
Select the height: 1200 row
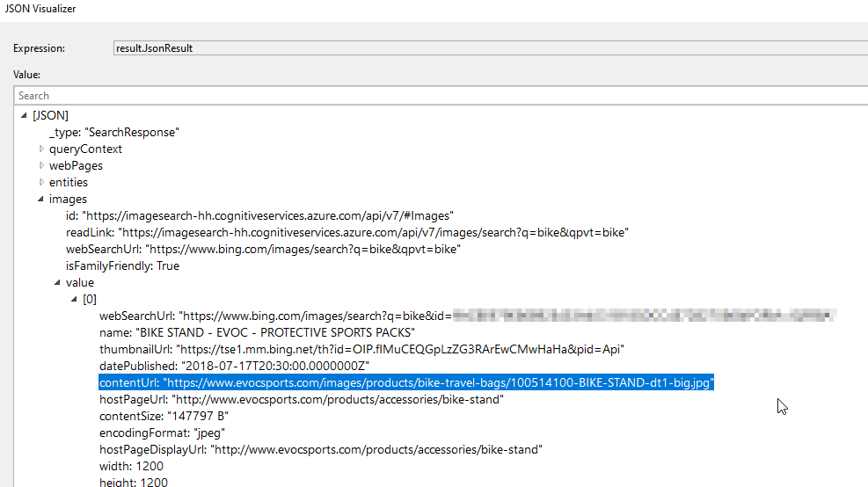point(134,482)
